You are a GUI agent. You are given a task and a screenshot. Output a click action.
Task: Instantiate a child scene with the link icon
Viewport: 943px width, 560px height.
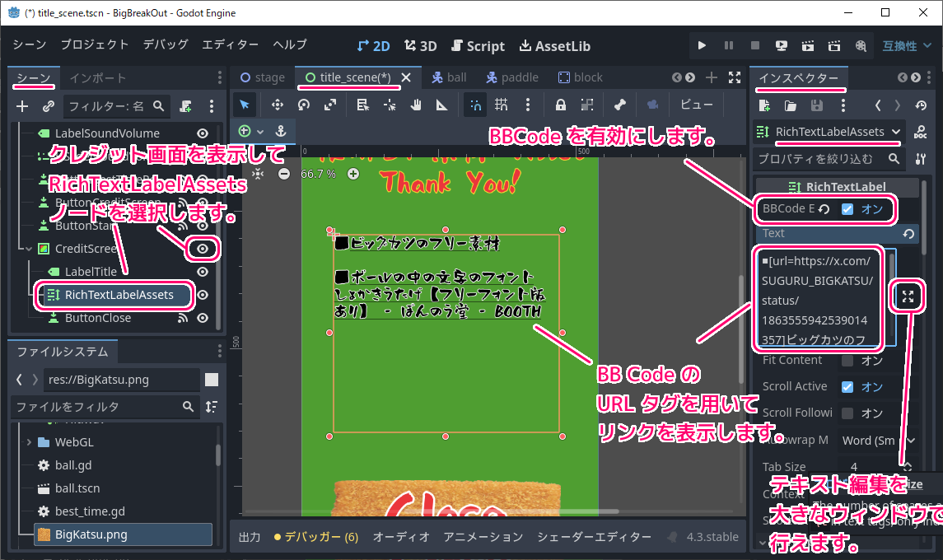(x=48, y=105)
